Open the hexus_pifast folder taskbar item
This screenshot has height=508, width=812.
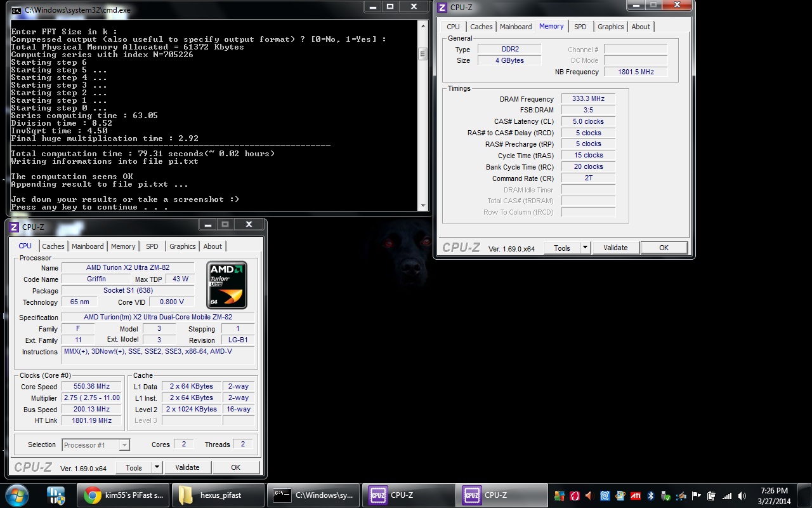point(217,495)
